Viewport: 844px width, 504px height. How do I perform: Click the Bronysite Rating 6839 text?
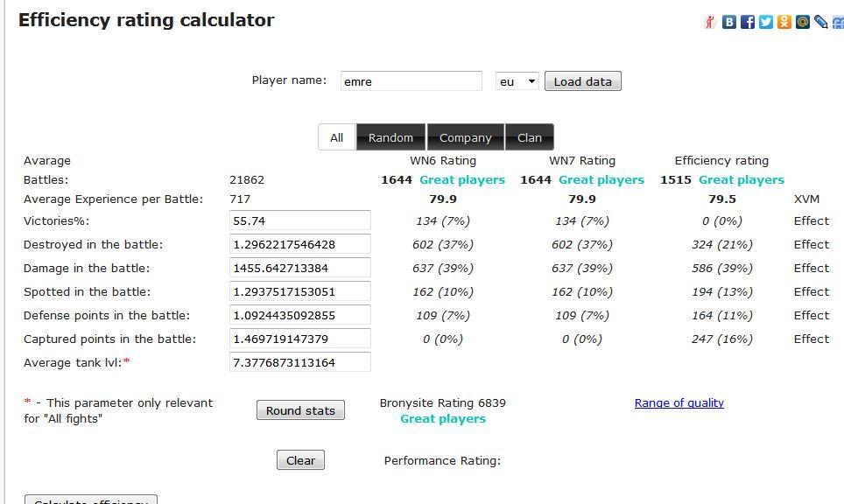tap(442, 402)
